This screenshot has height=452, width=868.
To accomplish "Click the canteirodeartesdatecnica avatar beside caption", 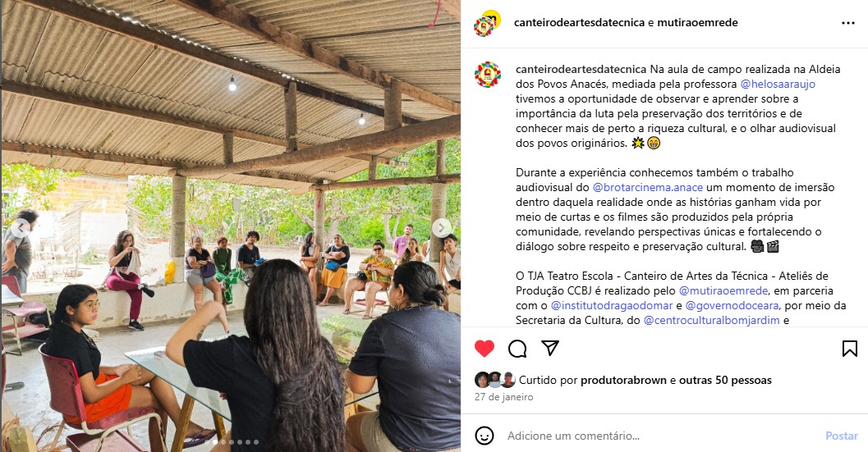I will pos(488,75).
